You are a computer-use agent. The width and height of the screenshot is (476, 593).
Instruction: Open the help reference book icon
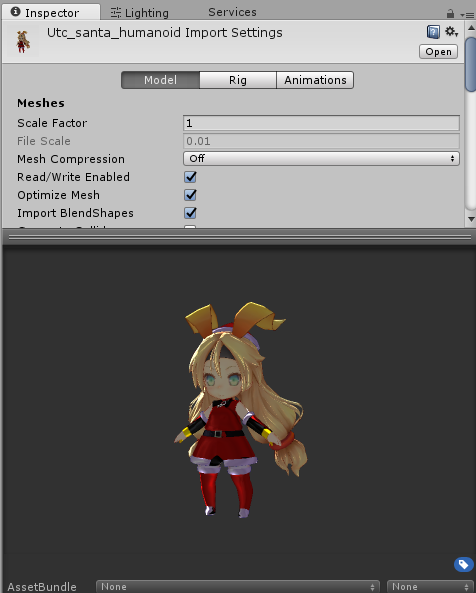click(x=433, y=32)
